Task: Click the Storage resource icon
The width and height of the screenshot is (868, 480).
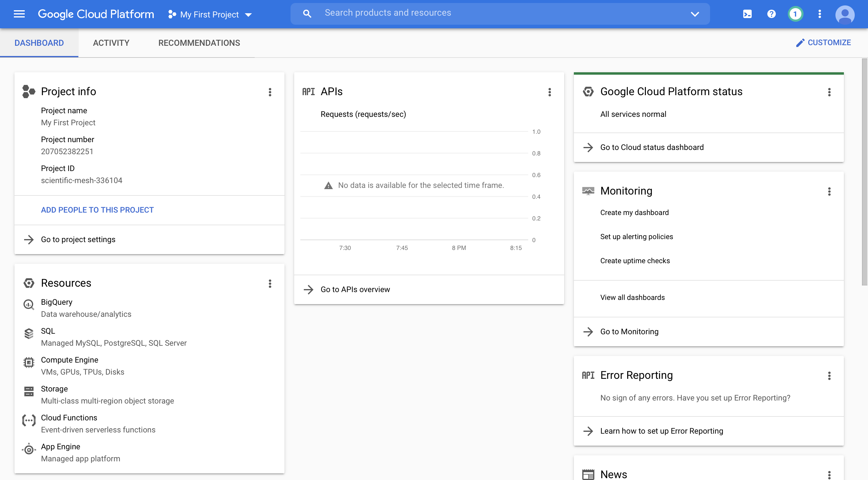Action: point(29,391)
